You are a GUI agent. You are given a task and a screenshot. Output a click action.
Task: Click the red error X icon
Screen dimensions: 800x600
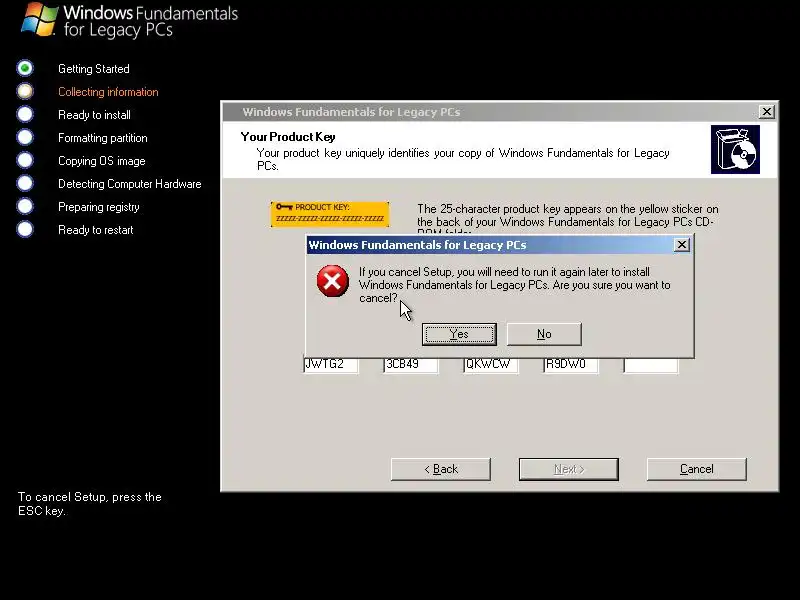[333, 281]
